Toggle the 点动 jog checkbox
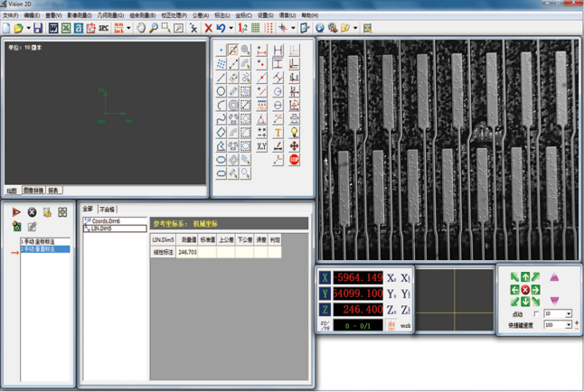This screenshot has height=392, width=584. [x=536, y=313]
